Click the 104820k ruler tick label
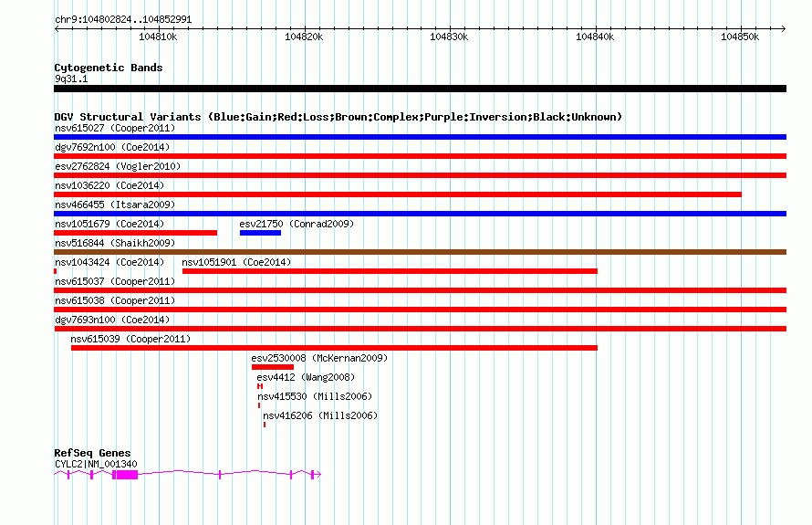Image resolution: width=812 pixels, height=525 pixels. (x=304, y=37)
